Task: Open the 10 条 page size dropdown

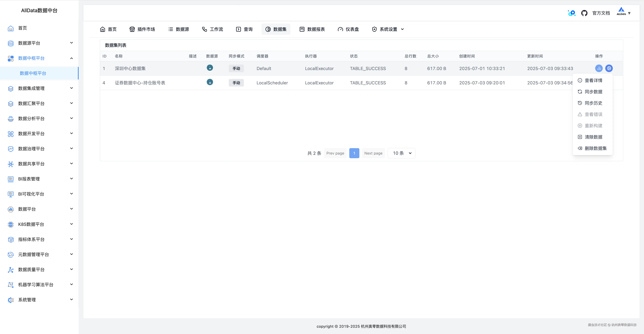Action: (401, 153)
